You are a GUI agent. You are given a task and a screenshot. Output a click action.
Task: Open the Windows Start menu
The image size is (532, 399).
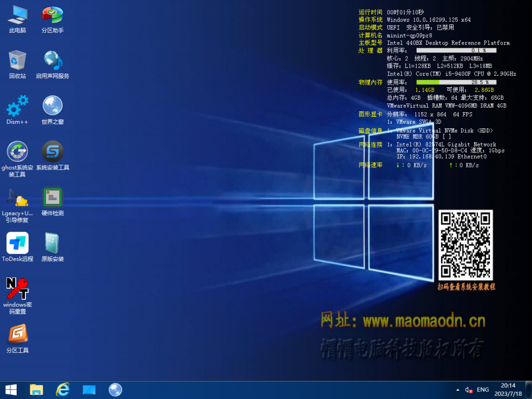[x=10, y=389]
